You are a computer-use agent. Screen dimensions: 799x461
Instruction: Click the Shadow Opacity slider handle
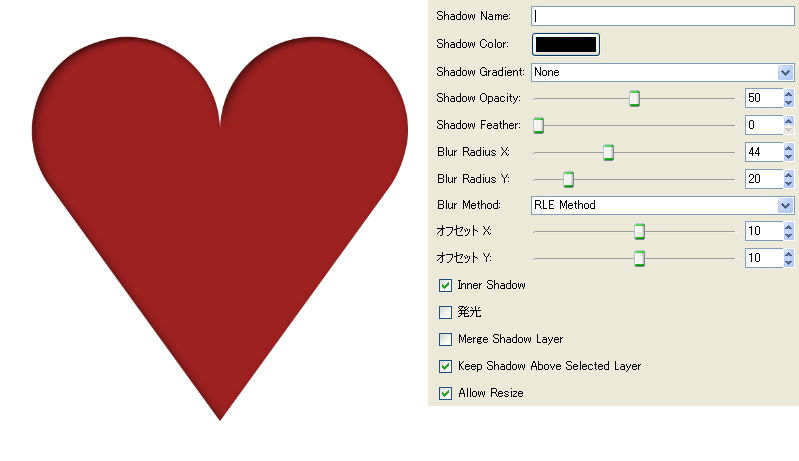coord(634,98)
